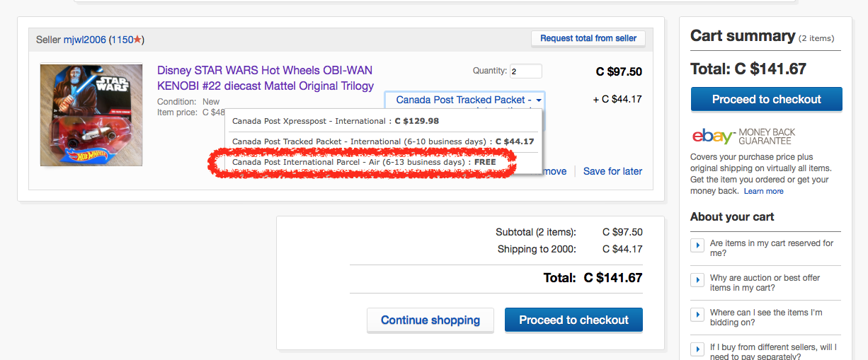Expand 'Are items in my cart reserved' question
The width and height of the screenshot is (868, 360).
[x=697, y=248]
